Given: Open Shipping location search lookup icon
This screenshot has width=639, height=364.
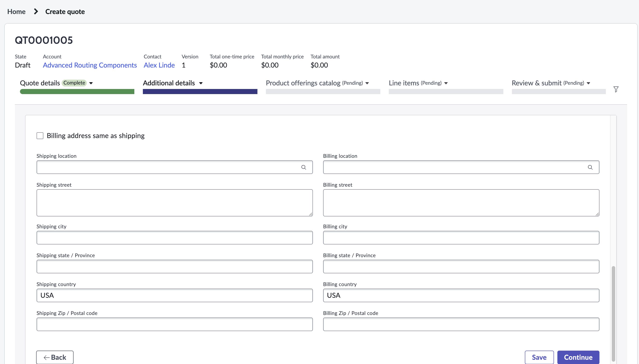Looking at the screenshot, I should tap(304, 167).
